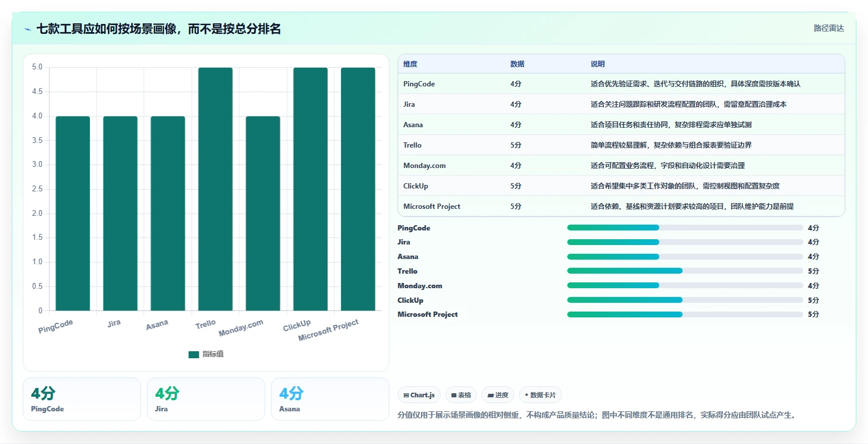Select the Asana progress bar
This screenshot has height=444, width=868.
tap(685, 257)
